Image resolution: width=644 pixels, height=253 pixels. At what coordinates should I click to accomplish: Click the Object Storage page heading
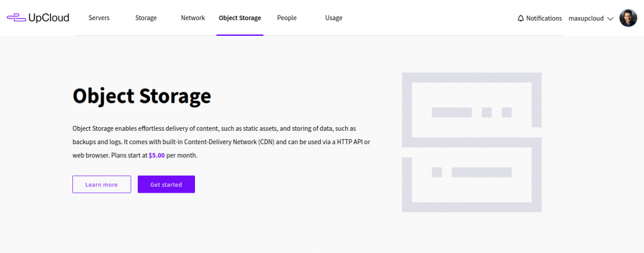point(142,96)
